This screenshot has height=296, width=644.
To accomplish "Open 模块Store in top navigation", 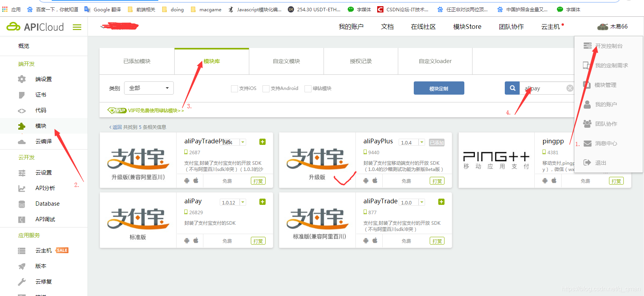I will [467, 26].
